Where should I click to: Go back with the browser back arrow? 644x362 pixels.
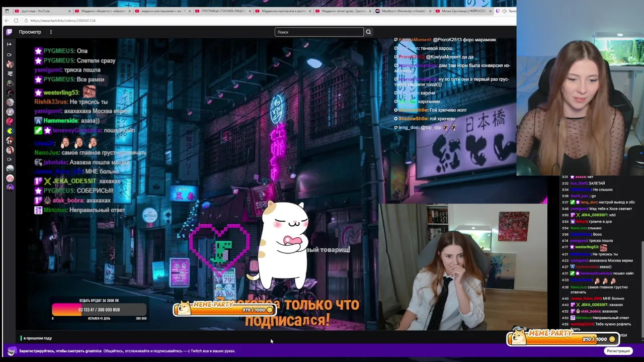[x=7, y=21]
